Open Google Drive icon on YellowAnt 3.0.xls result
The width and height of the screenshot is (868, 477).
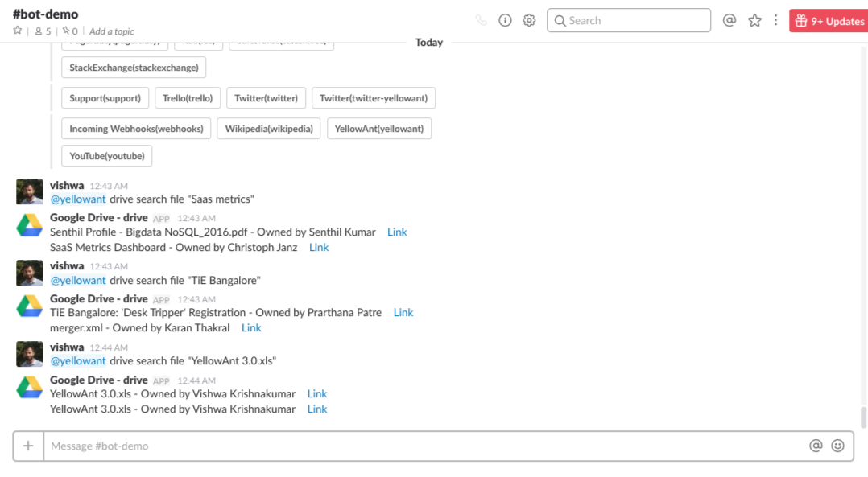tap(29, 387)
